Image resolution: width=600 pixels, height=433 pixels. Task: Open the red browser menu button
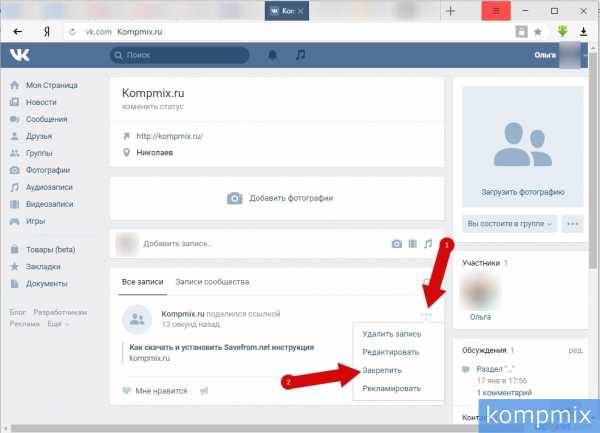pyautogui.click(x=496, y=11)
